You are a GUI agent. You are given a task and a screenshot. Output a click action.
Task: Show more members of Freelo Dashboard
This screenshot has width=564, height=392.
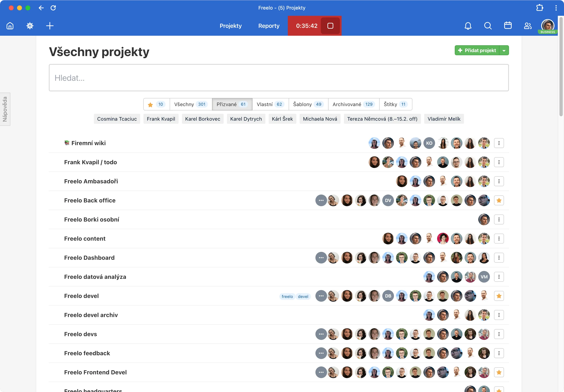(321, 258)
